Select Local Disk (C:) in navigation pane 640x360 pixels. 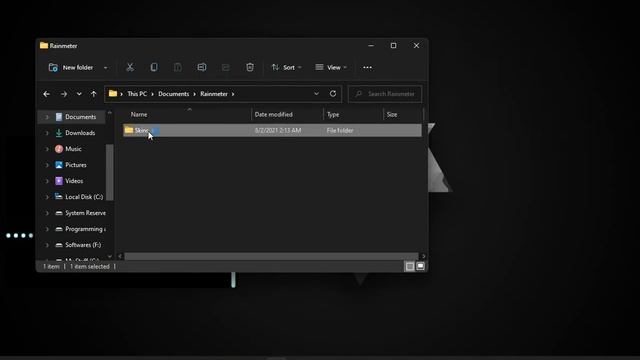(x=79, y=197)
